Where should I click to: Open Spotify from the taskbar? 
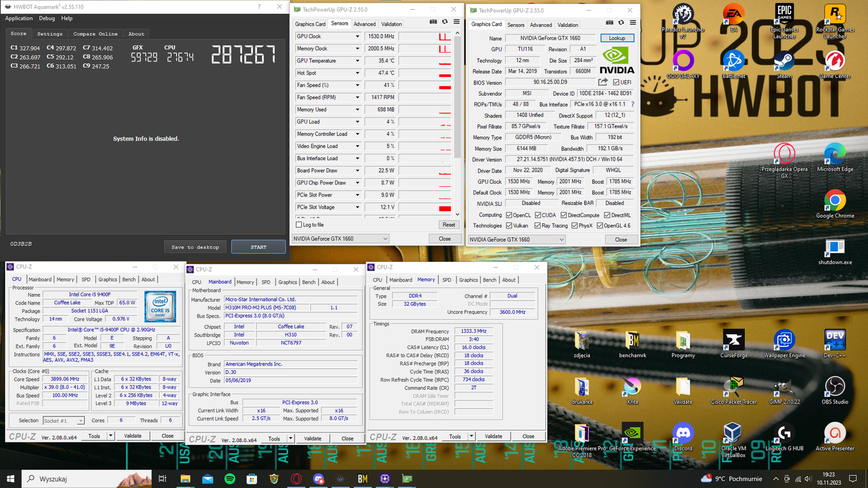coord(230,479)
